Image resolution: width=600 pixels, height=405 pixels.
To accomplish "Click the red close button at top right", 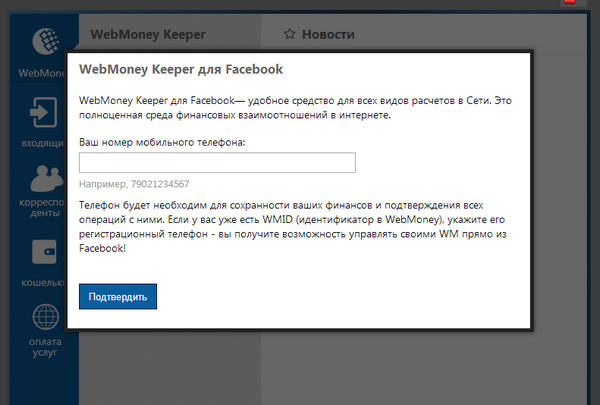I will click(569, 2).
